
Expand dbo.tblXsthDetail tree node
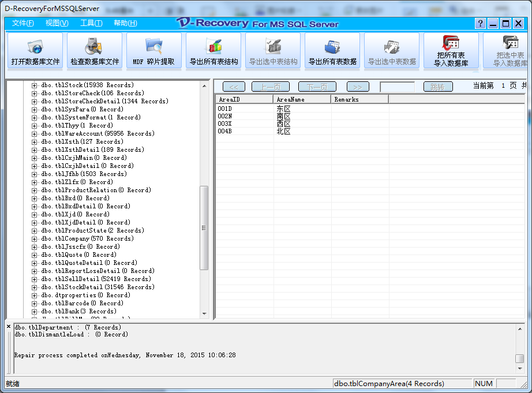tap(34, 150)
